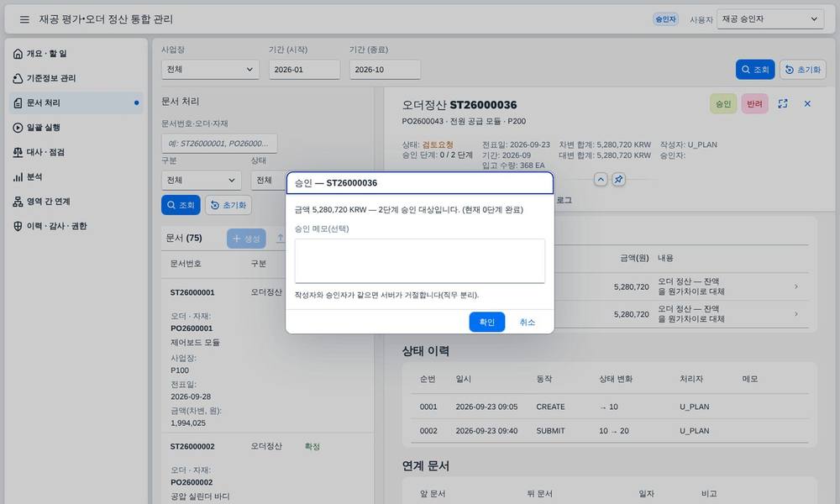
Task: Click the + 생성 button
Action: pos(246,239)
